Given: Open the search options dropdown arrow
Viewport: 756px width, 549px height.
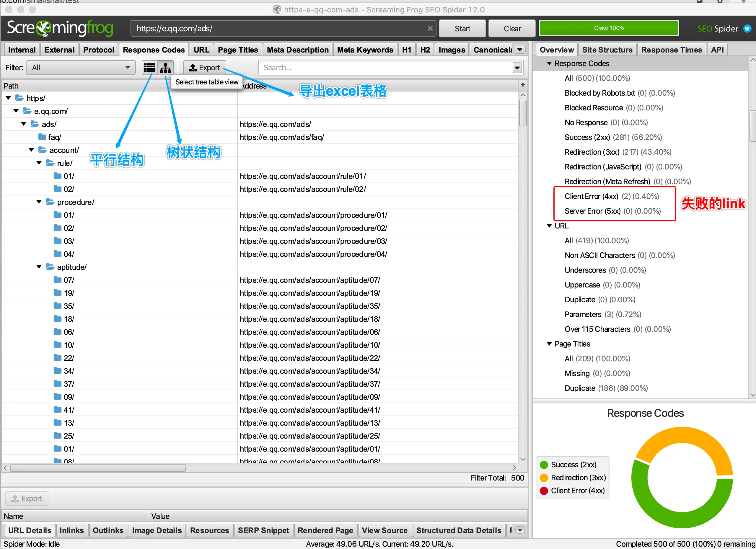Looking at the screenshot, I should (517, 68).
